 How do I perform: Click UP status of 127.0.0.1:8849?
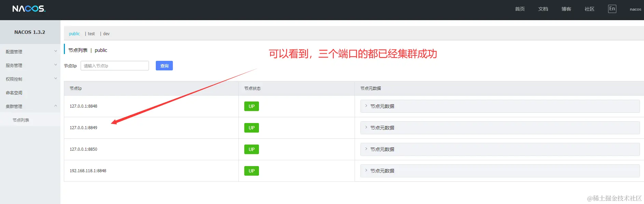(251, 128)
